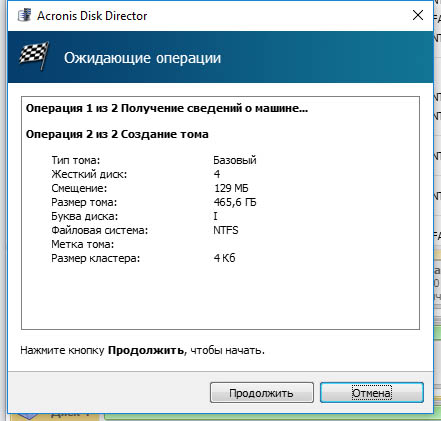Click the 'Метка тома:' label
This screenshot has width=441, height=421.
click(x=83, y=244)
